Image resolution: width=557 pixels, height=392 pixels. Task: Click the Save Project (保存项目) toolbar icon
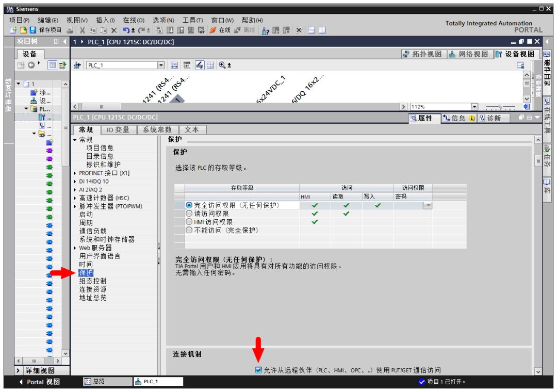click(x=32, y=30)
